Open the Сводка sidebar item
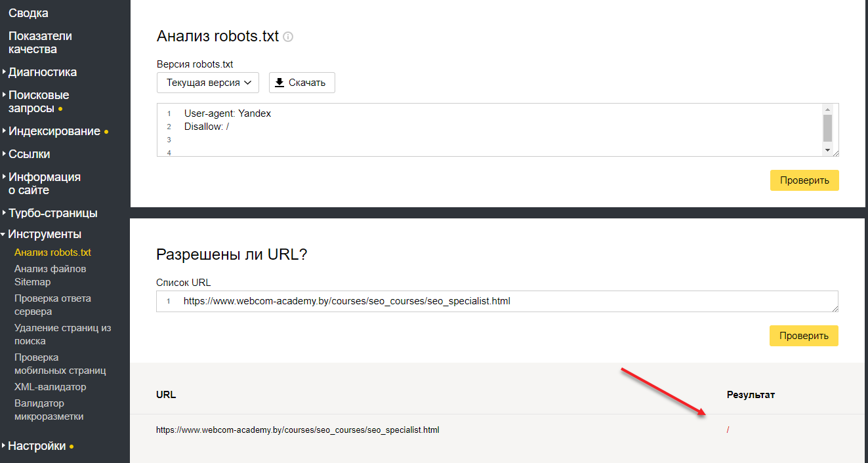The height and width of the screenshot is (463, 868). tap(28, 13)
